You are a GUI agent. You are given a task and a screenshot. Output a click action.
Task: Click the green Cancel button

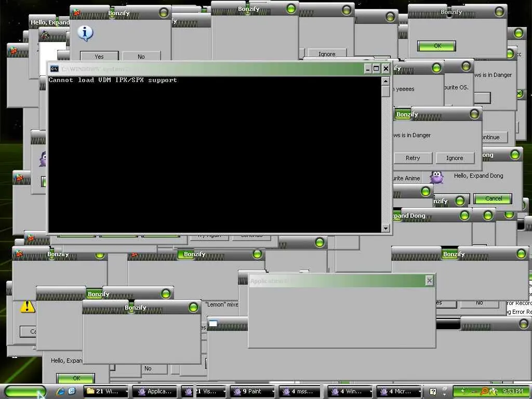click(493, 198)
